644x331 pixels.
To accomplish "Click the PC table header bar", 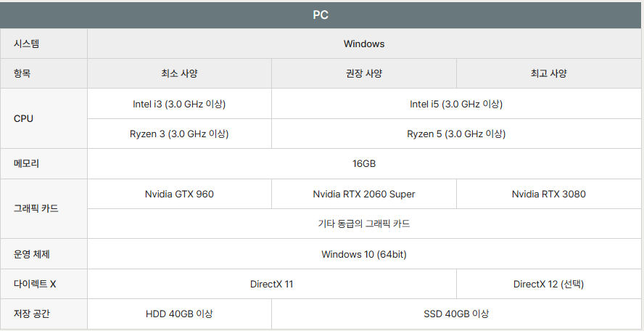I will [x=321, y=15].
